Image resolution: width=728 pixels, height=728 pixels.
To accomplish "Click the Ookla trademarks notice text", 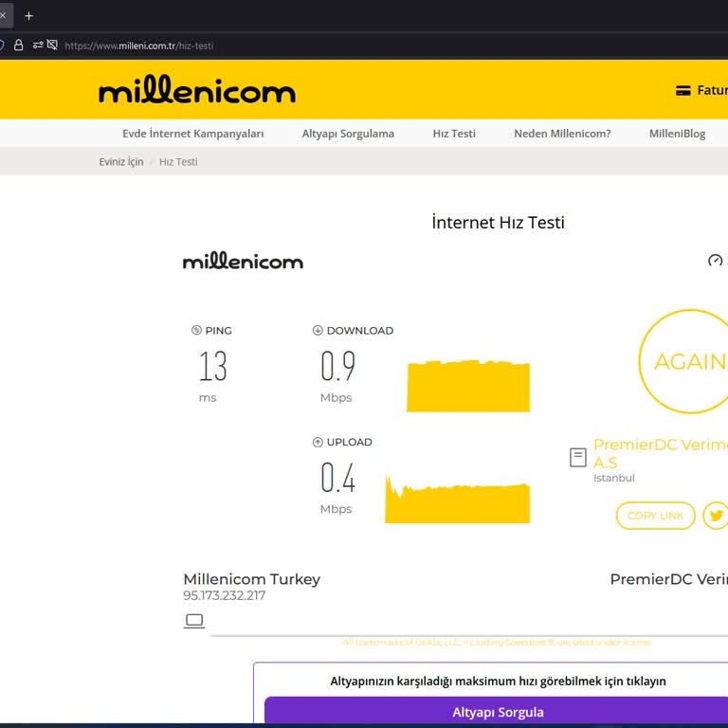I will coord(498,642).
